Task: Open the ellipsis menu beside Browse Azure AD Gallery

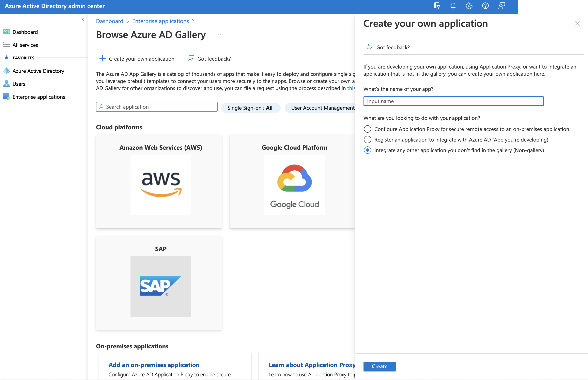Action: click(x=219, y=35)
